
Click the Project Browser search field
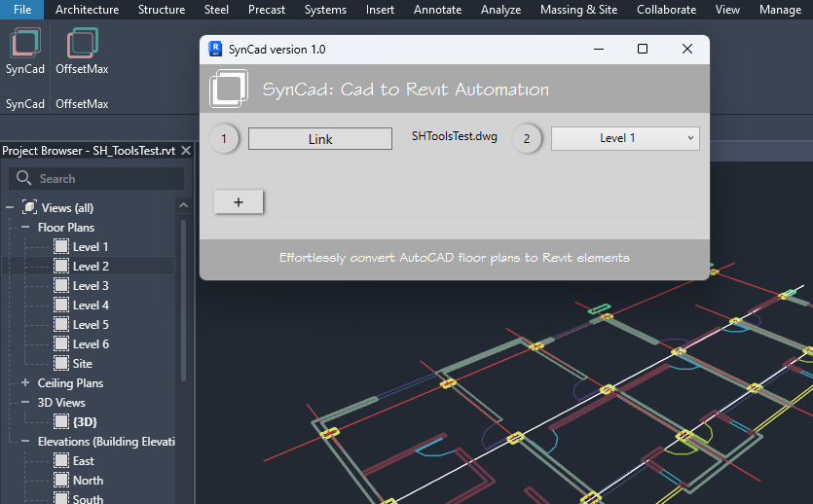pyautogui.click(x=96, y=178)
